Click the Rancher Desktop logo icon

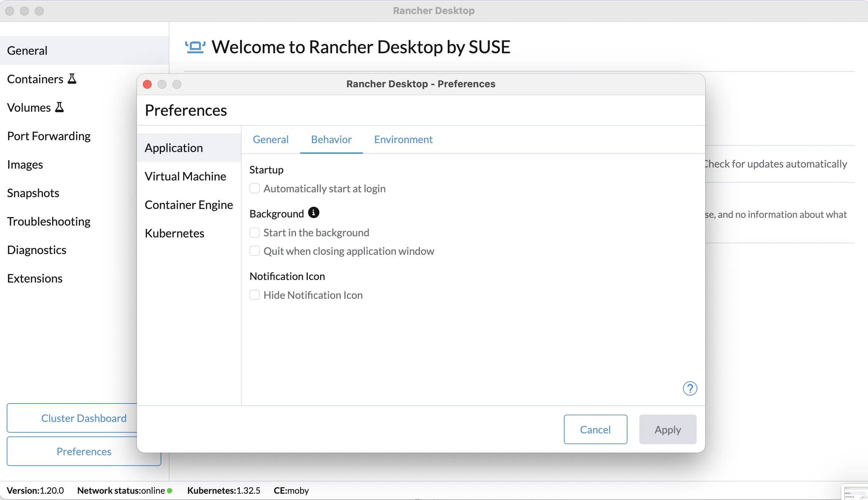tap(195, 47)
